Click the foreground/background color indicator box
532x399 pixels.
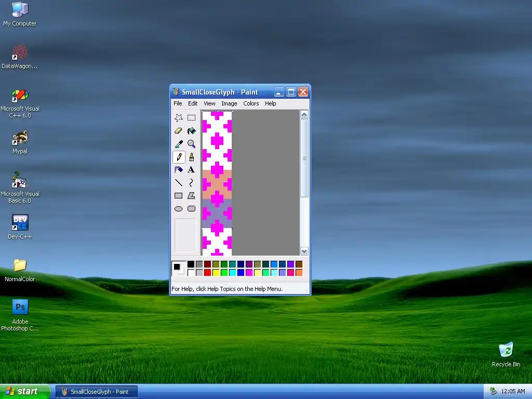pyautogui.click(x=179, y=269)
